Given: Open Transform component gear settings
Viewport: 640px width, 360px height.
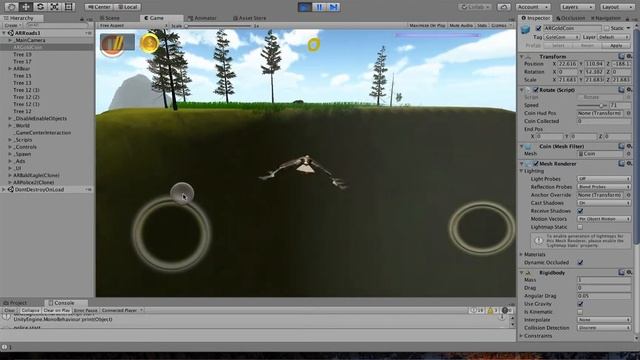Looking at the screenshot, I should [629, 56].
